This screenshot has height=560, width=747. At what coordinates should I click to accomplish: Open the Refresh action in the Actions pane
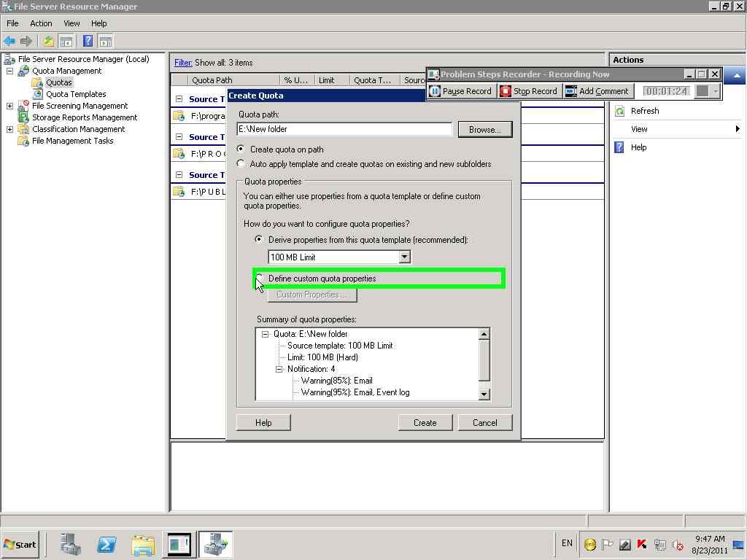tap(645, 111)
